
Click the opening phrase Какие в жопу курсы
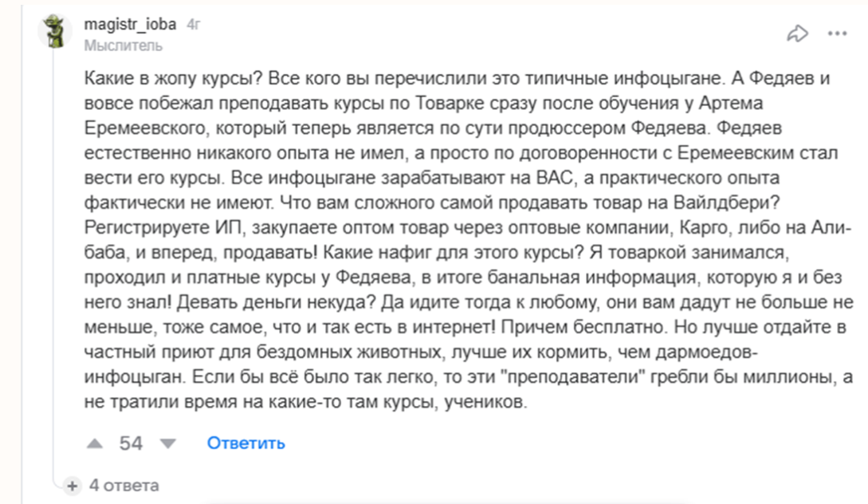point(173,78)
